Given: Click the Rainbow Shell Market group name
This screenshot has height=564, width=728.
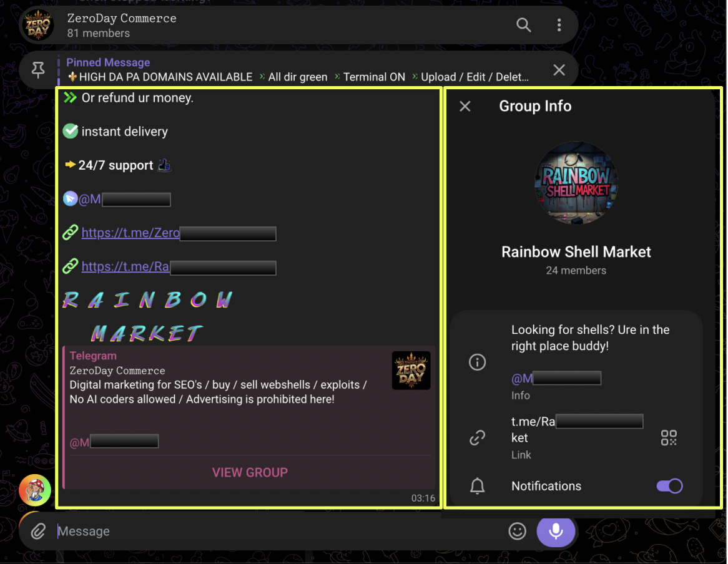Looking at the screenshot, I should [576, 251].
